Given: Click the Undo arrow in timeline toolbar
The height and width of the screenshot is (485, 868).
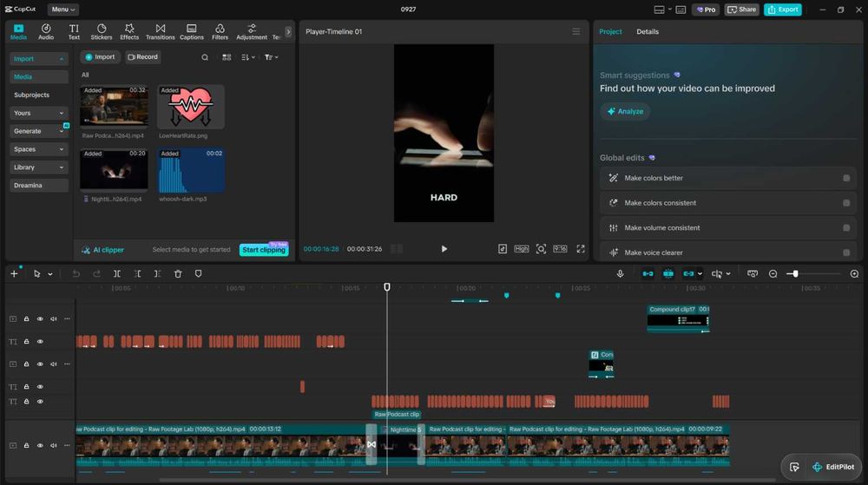Looking at the screenshot, I should [x=76, y=274].
